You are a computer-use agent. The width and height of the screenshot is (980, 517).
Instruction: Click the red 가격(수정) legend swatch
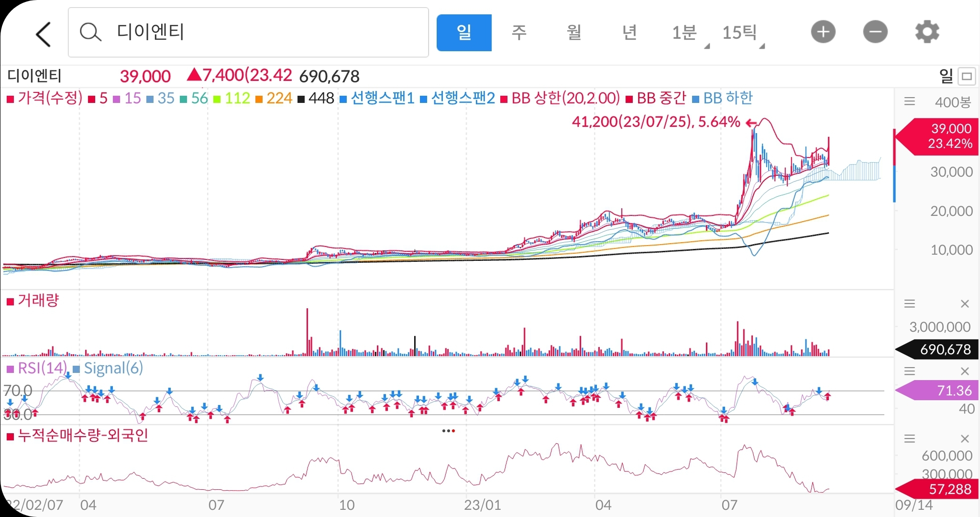tap(10, 100)
